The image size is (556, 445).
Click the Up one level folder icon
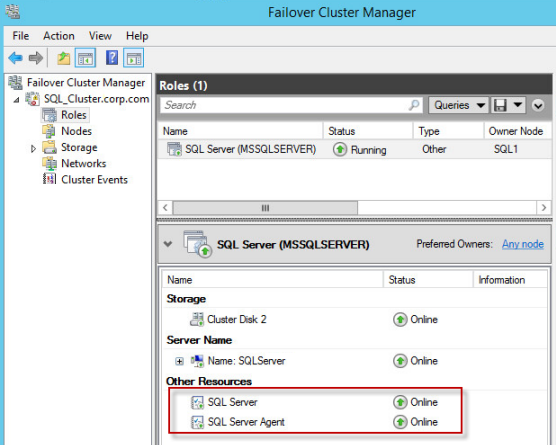[x=63, y=58]
